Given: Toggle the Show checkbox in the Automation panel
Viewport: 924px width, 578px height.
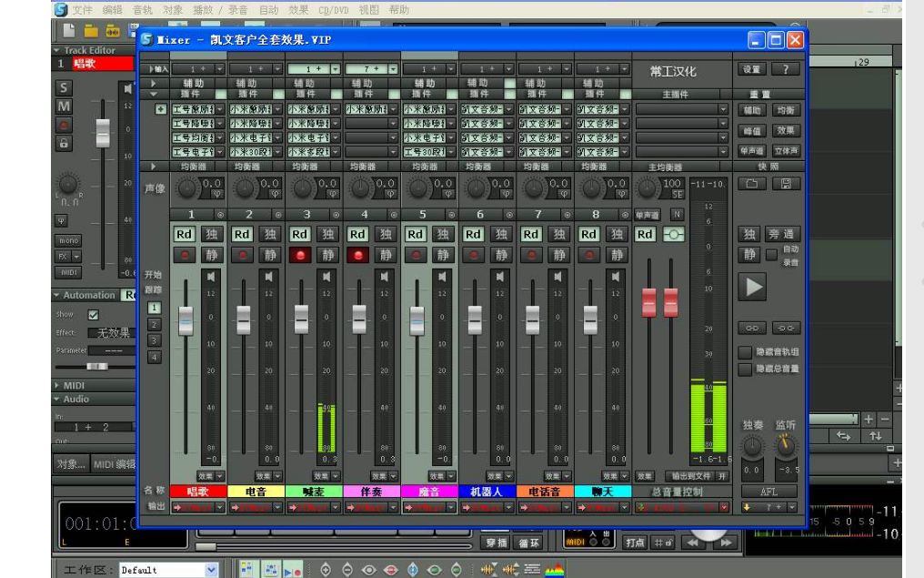Looking at the screenshot, I should tap(93, 315).
